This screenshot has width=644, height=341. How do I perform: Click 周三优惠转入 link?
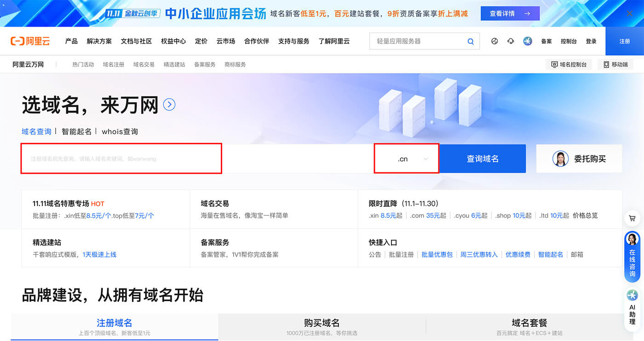click(x=479, y=255)
